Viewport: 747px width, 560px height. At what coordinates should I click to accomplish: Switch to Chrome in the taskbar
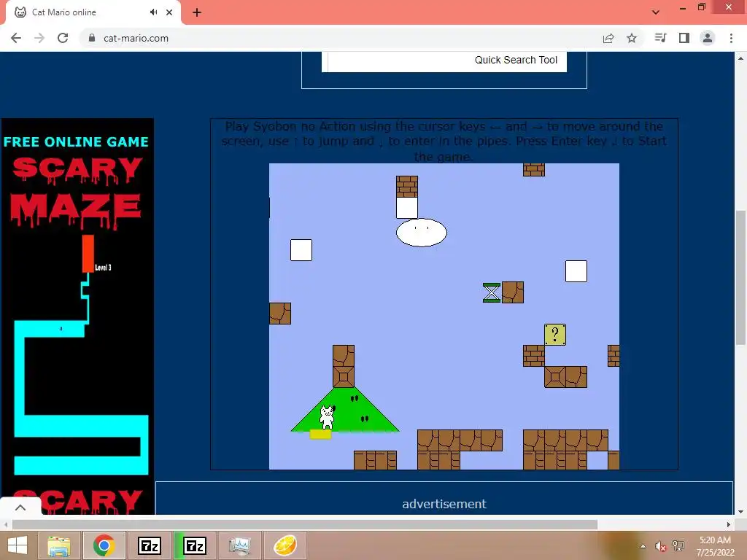point(104,545)
